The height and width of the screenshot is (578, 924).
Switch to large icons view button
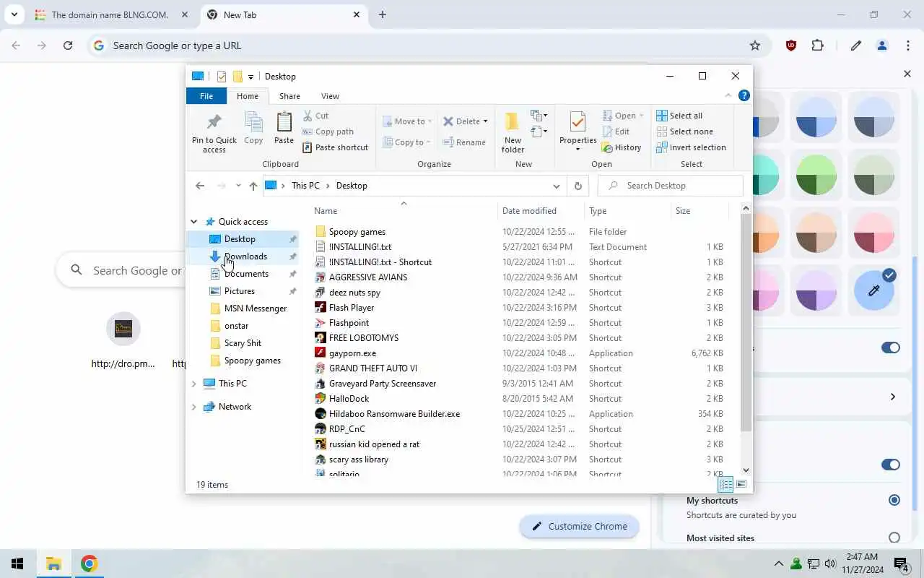click(741, 484)
